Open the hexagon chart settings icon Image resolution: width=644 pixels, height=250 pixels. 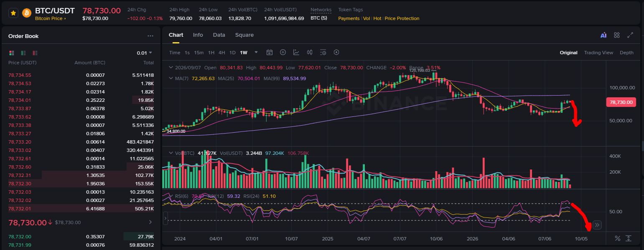tap(336, 53)
